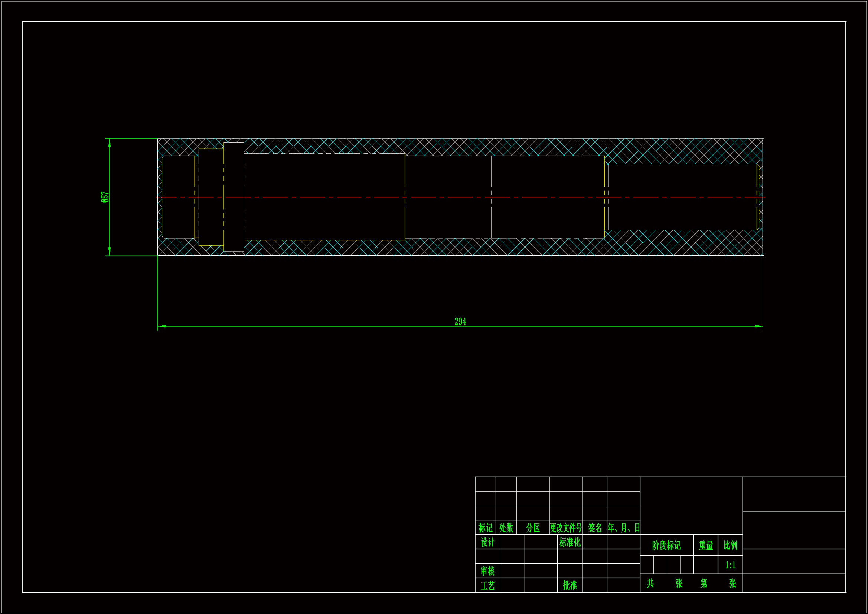This screenshot has height=614, width=868.
Task: Click the 签名 signature column header
Action: [594, 527]
